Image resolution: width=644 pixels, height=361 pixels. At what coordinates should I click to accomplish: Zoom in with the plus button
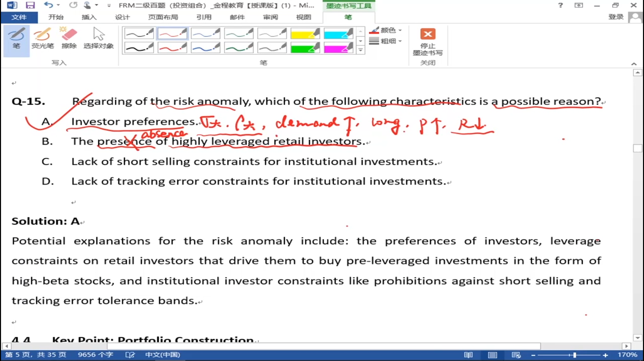pyautogui.click(x=605, y=355)
